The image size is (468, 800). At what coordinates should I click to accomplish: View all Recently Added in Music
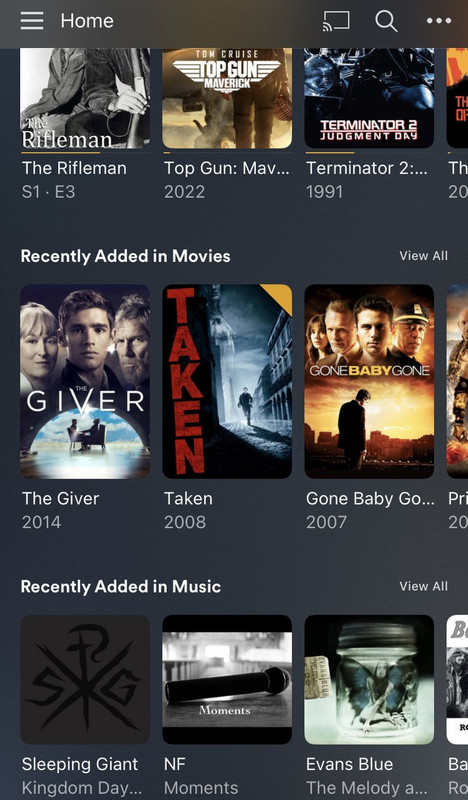click(x=424, y=586)
